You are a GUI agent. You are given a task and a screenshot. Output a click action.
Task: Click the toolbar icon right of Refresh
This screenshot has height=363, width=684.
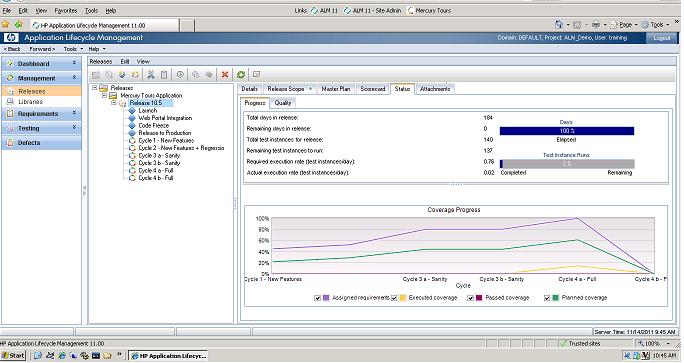[256, 75]
